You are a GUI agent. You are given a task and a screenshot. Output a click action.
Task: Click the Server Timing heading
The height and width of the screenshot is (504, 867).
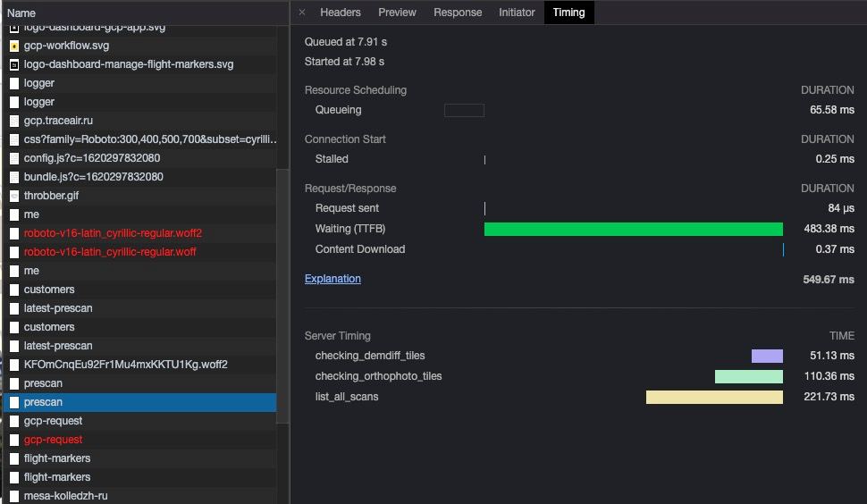(x=337, y=336)
